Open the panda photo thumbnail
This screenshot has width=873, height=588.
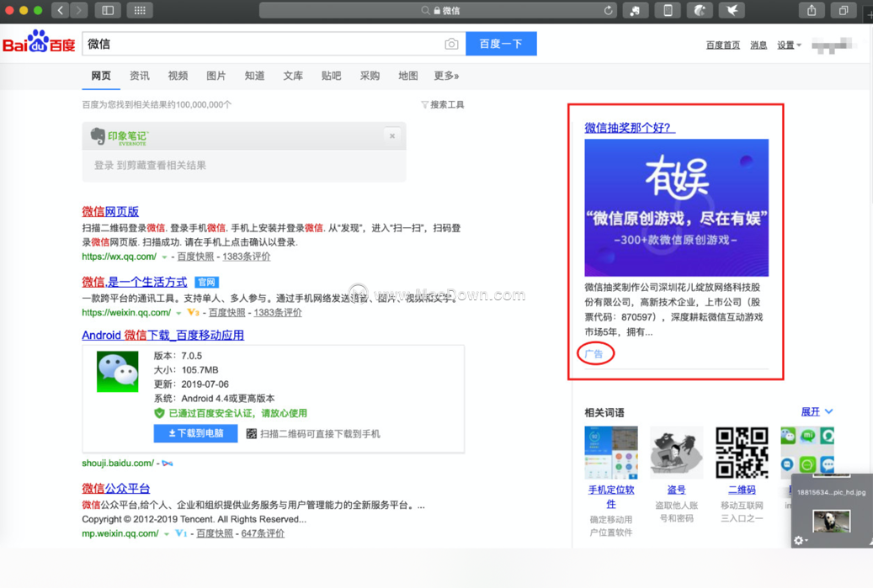[831, 522]
